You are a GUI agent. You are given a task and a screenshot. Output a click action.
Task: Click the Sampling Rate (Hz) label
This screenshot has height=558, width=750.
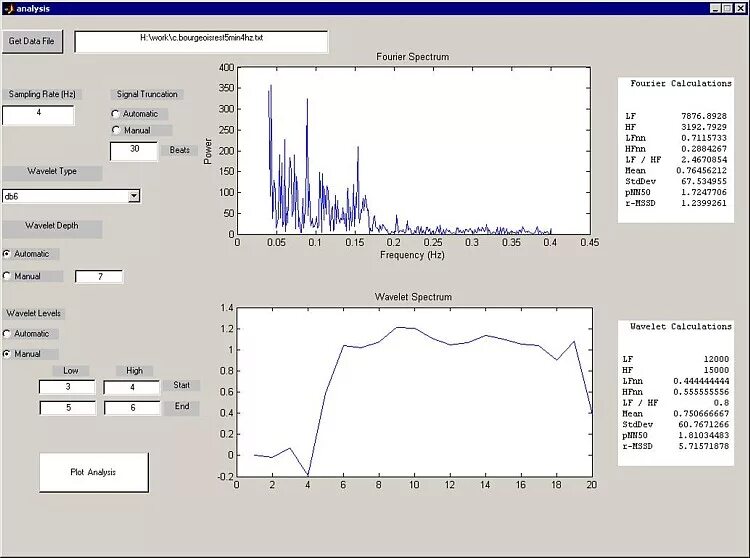coord(42,94)
